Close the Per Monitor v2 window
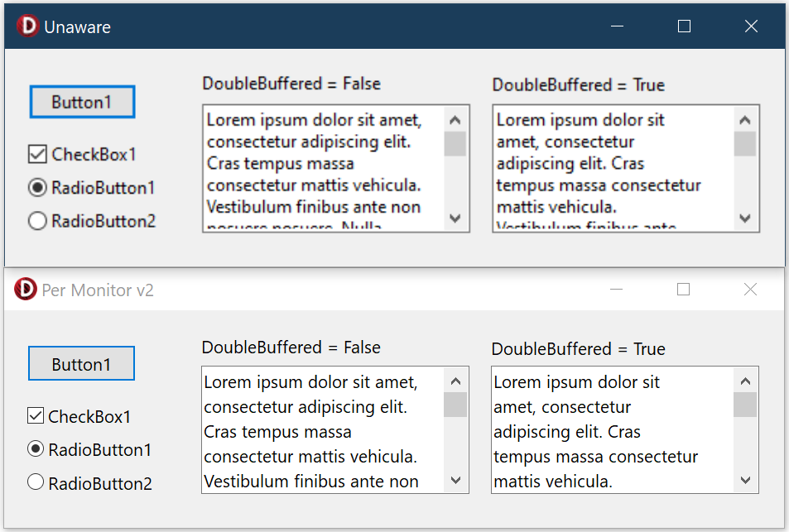This screenshot has width=789, height=532. 750,289
